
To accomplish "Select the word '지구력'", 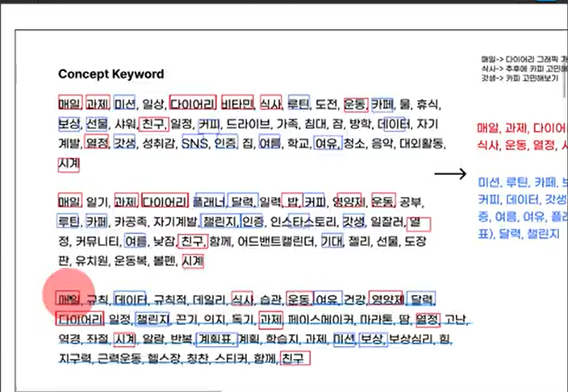I will click(74, 359).
